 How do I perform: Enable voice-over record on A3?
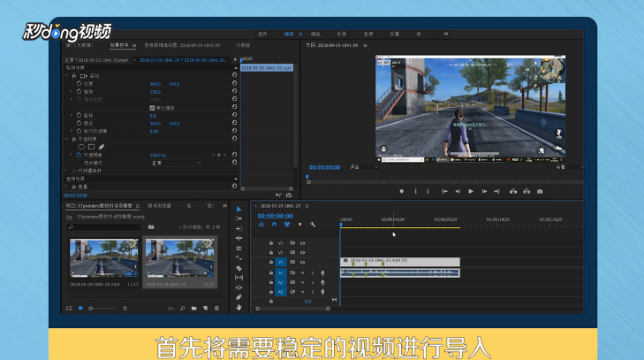click(x=322, y=292)
